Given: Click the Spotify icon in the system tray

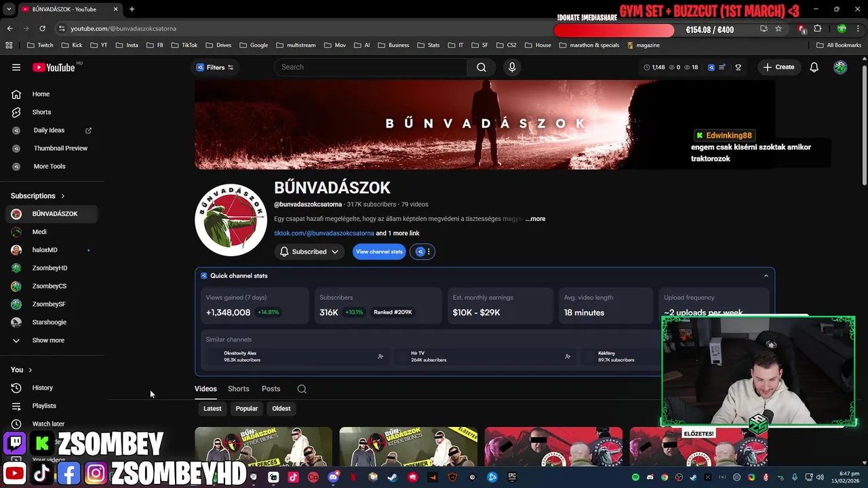Looking at the screenshot, I should coord(635,477).
